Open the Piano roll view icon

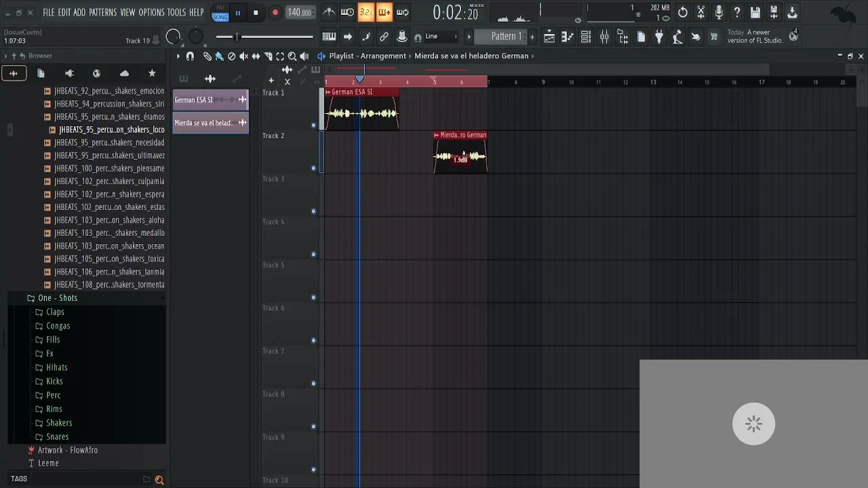click(568, 37)
